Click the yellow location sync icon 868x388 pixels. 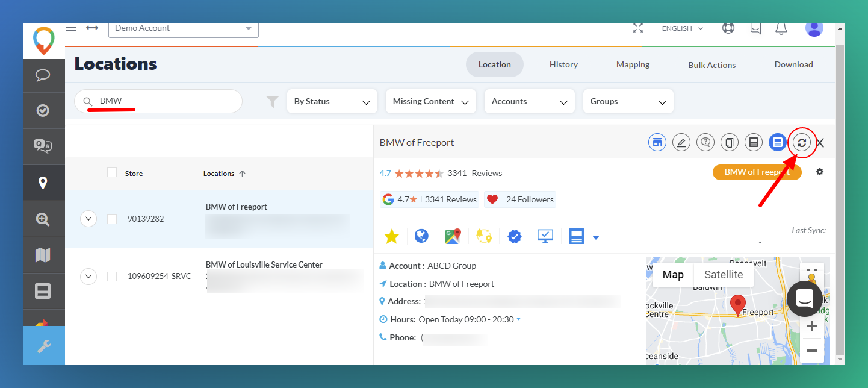(x=484, y=237)
